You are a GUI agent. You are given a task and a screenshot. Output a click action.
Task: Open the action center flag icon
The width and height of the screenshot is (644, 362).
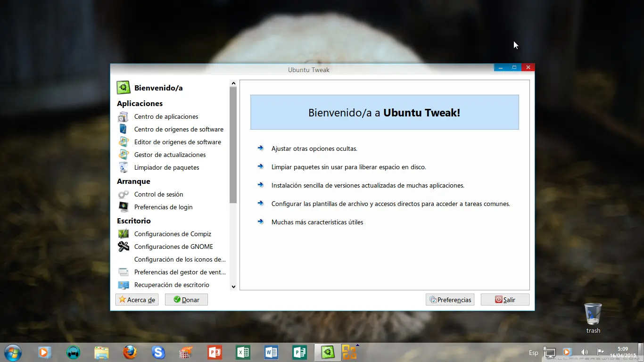(601, 352)
